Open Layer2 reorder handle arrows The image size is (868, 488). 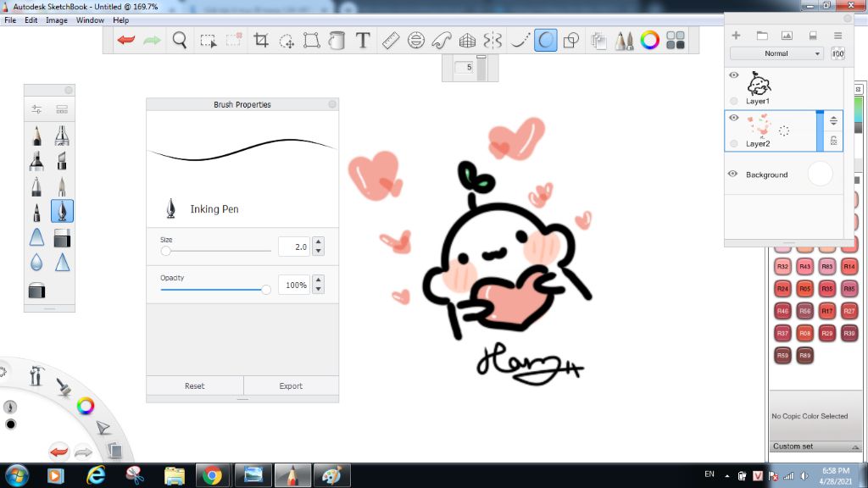pyautogui.click(x=833, y=120)
